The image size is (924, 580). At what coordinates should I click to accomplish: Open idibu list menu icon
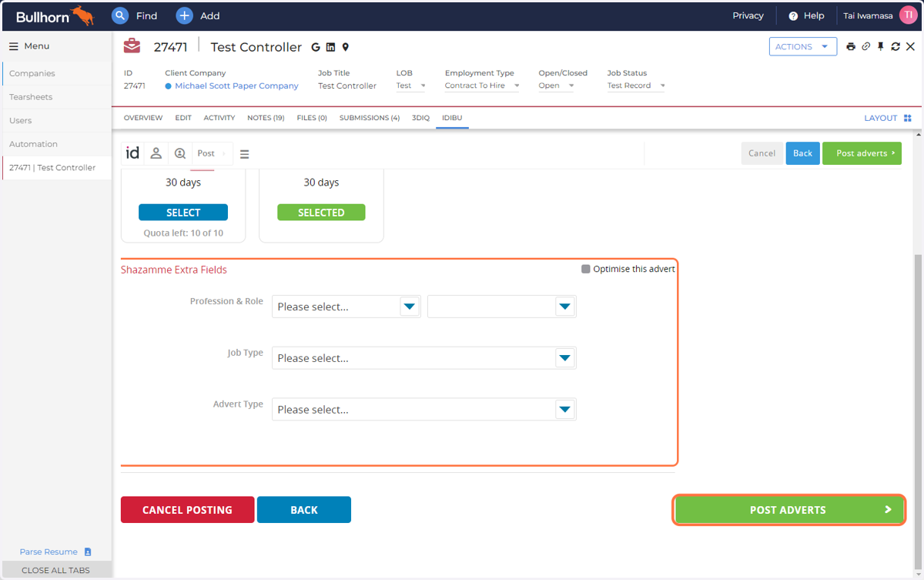[x=245, y=154]
